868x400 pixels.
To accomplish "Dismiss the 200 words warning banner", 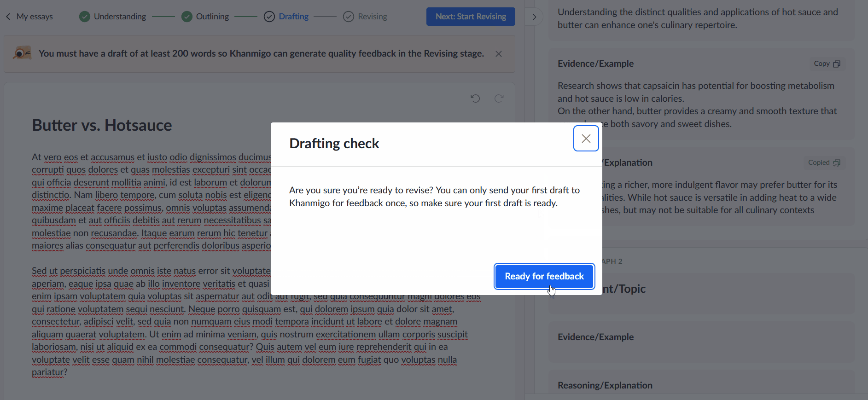I will [x=498, y=54].
